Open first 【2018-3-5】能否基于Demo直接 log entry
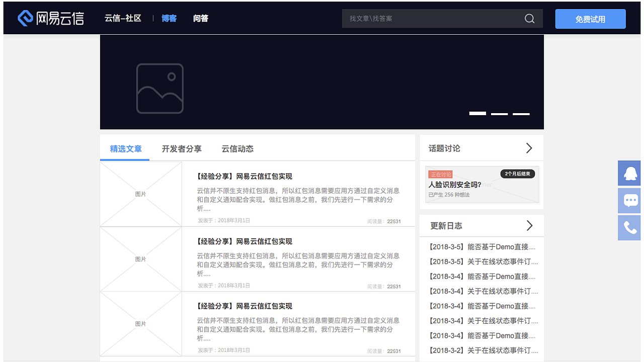Screen dimensions: 644x362 [482, 247]
